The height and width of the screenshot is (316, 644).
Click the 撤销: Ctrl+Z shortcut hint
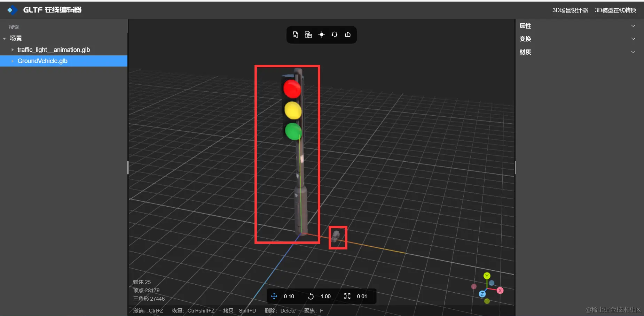[148, 310]
